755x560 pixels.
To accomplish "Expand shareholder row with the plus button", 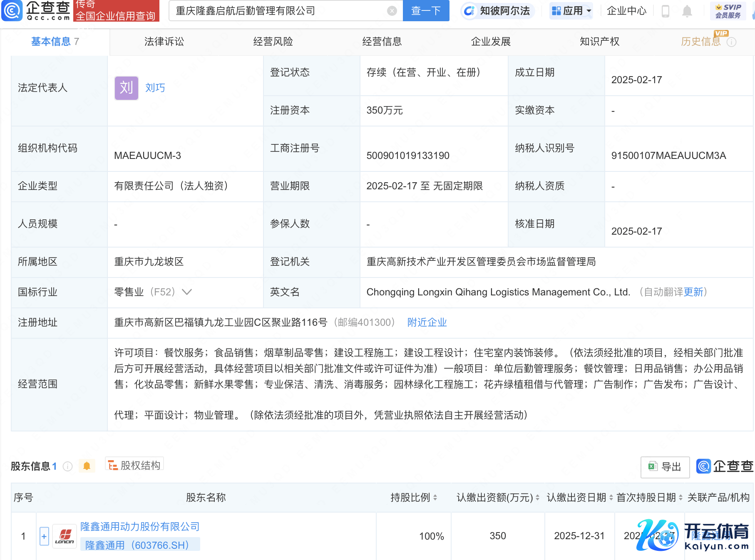I will [x=44, y=536].
